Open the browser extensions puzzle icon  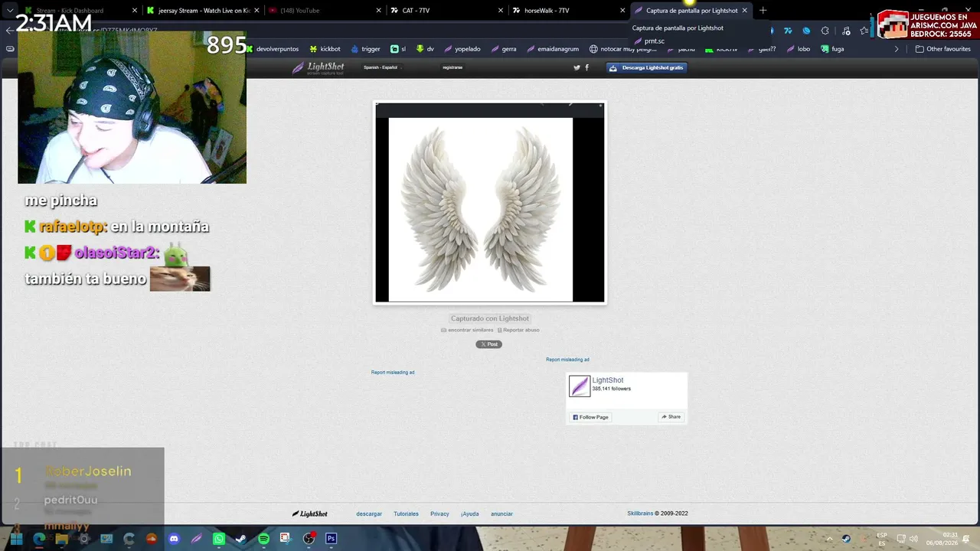[x=825, y=31]
